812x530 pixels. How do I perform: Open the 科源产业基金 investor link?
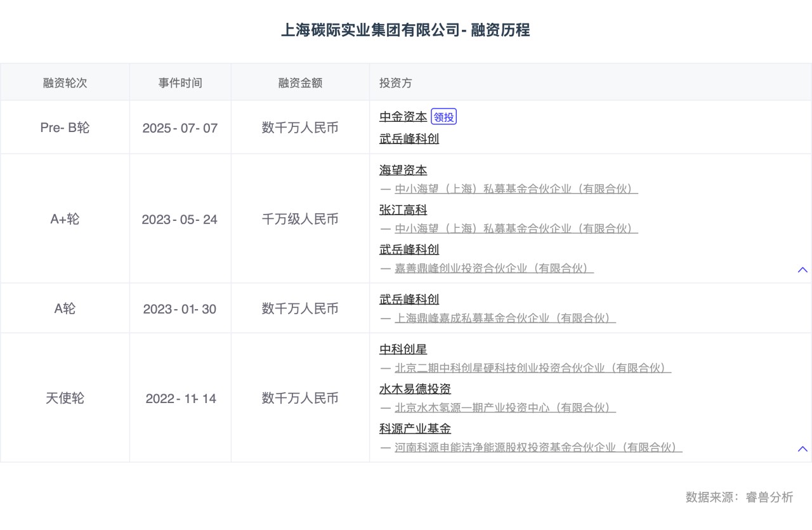click(x=415, y=429)
